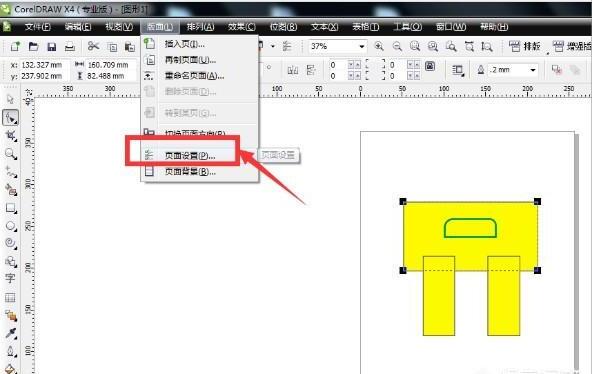
Task: Click the Print icon in the toolbar
Action: 70,47
